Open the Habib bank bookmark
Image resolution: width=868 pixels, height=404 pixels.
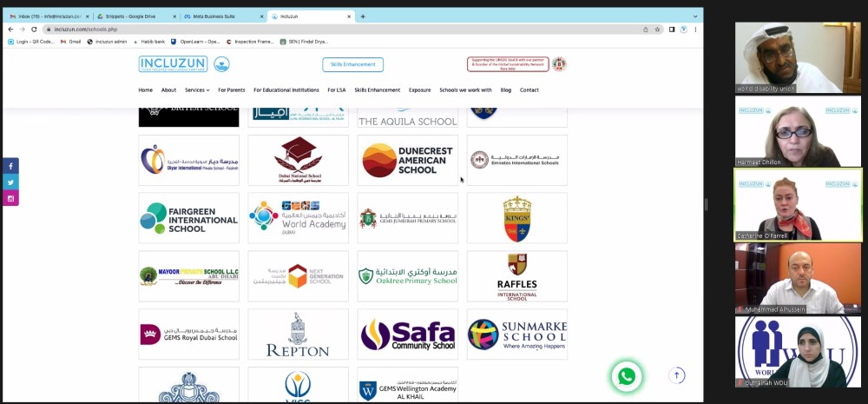click(x=149, y=42)
